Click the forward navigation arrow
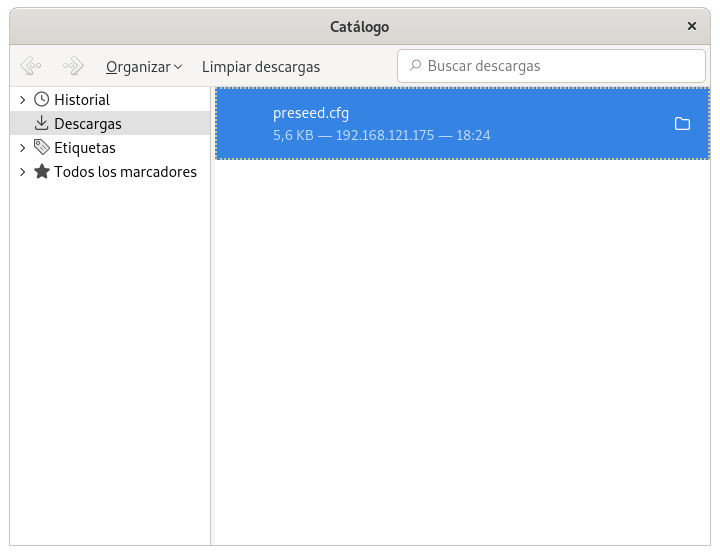This screenshot has height=555, width=720. point(73,67)
